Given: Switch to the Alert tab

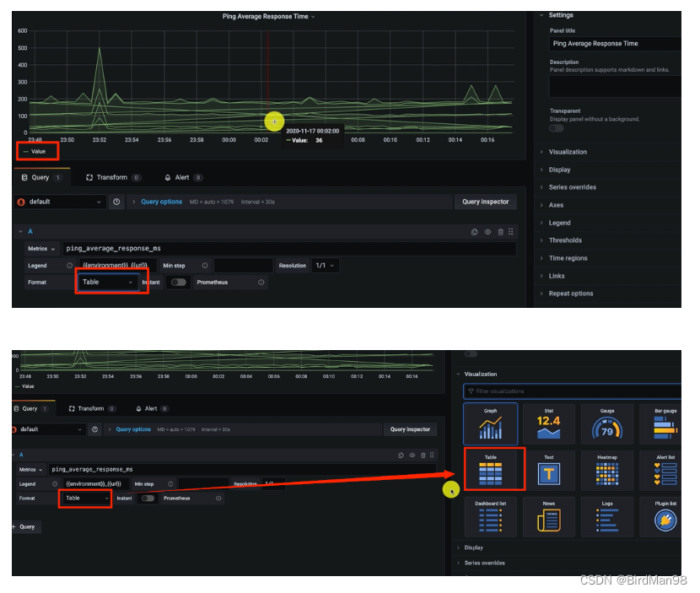Looking at the screenshot, I should coord(182,177).
